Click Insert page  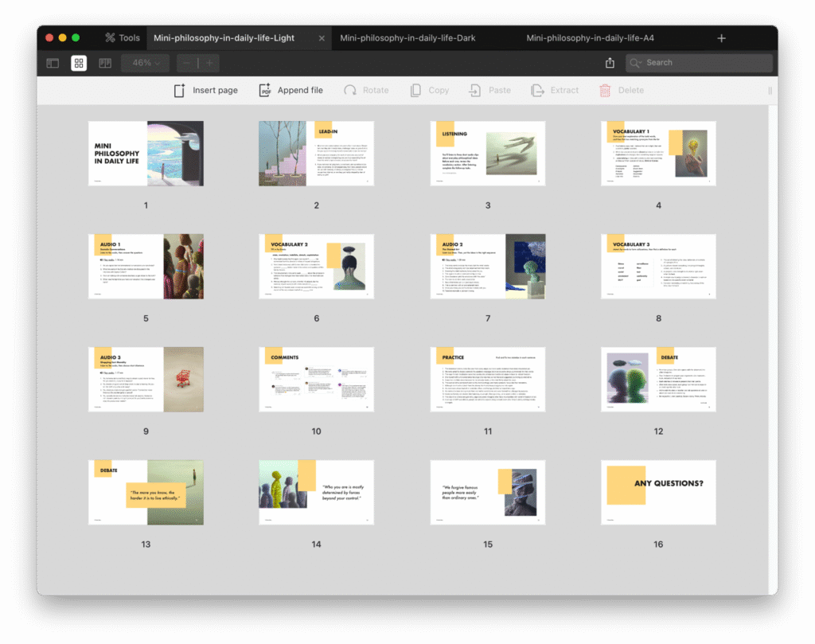pyautogui.click(x=205, y=91)
